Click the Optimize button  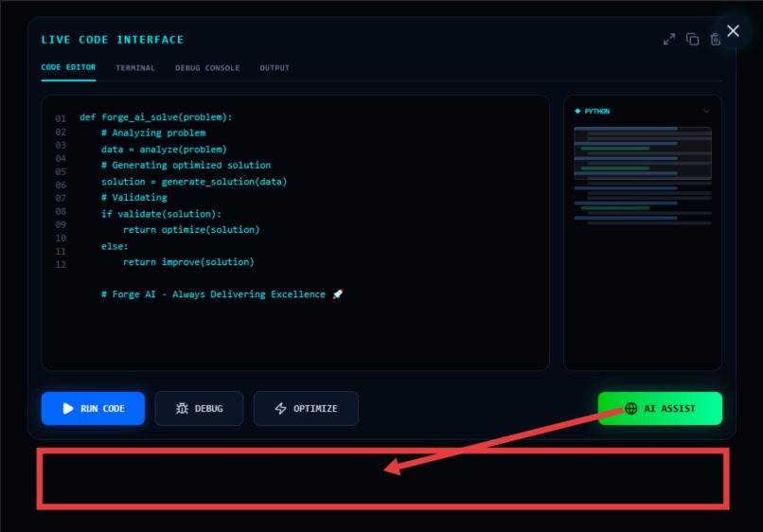click(306, 408)
